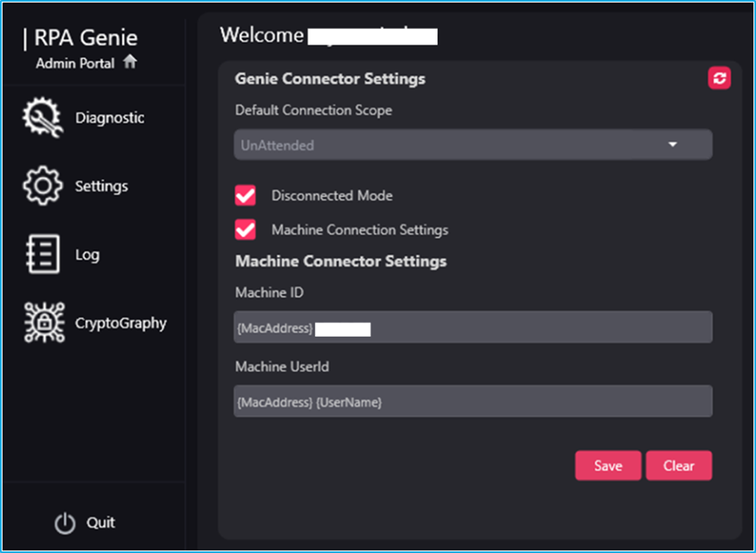Open the CryptoGraphy padlock circuit icon

tap(41, 324)
